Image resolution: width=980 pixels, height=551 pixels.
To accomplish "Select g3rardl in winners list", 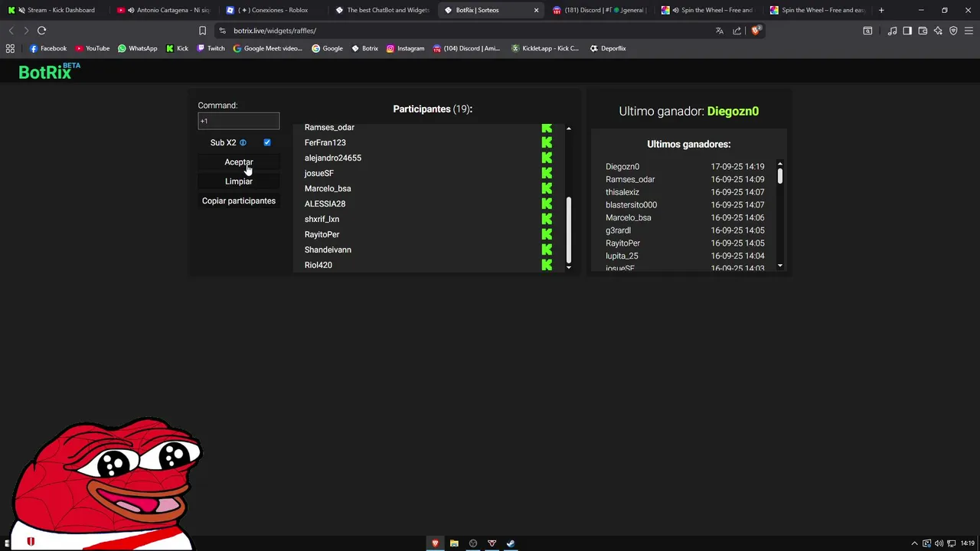I will point(618,230).
